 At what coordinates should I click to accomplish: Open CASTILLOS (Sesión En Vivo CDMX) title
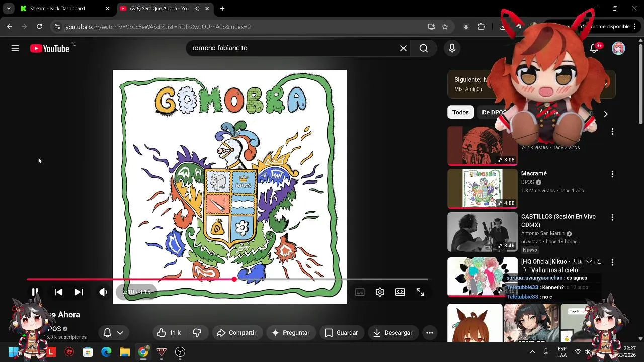[558, 221]
